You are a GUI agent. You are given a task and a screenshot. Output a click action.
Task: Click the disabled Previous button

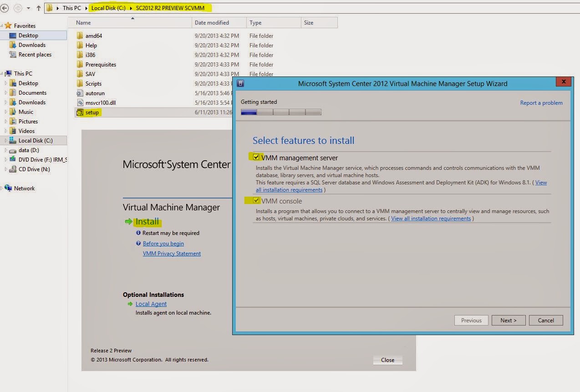(471, 320)
